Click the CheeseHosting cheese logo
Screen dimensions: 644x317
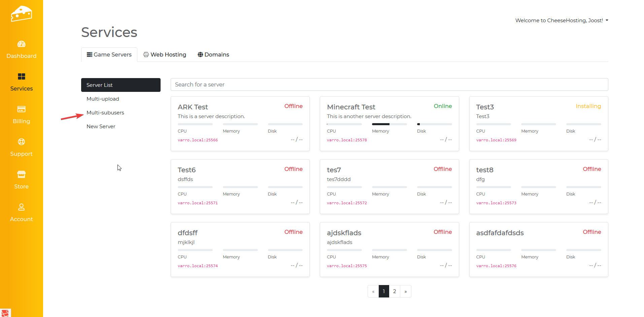coord(21,14)
